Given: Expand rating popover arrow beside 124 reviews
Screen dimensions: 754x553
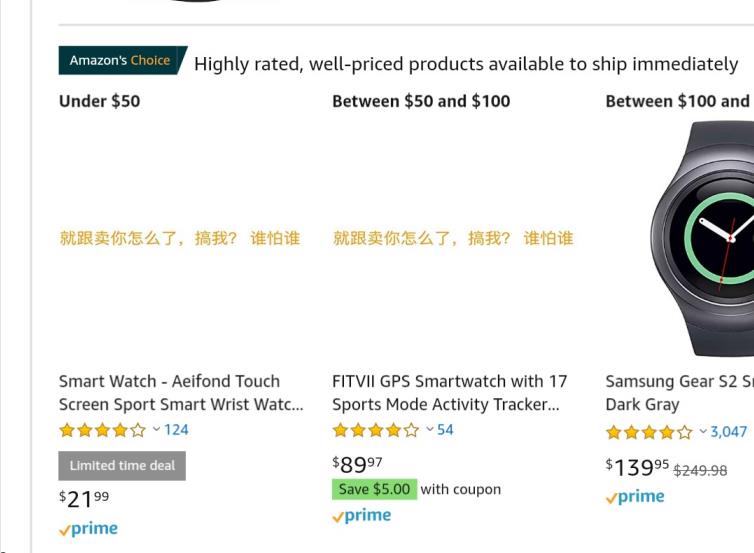Looking at the screenshot, I should coord(156,430).
